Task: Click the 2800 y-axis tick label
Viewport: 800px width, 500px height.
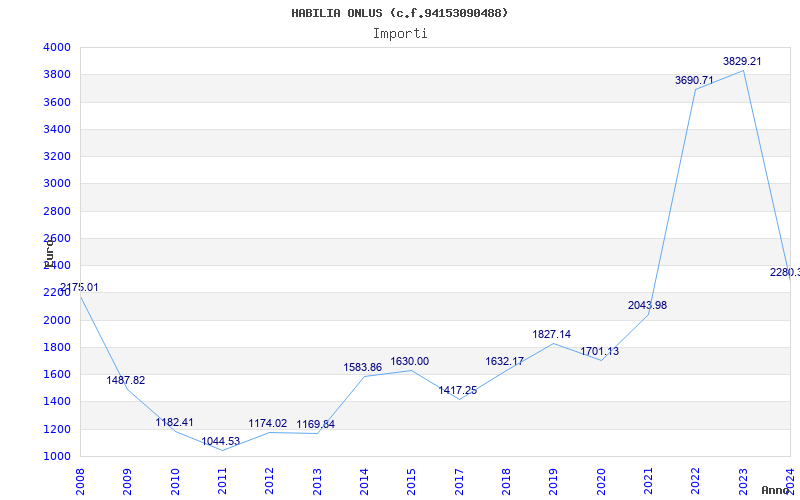Action: 57,211
